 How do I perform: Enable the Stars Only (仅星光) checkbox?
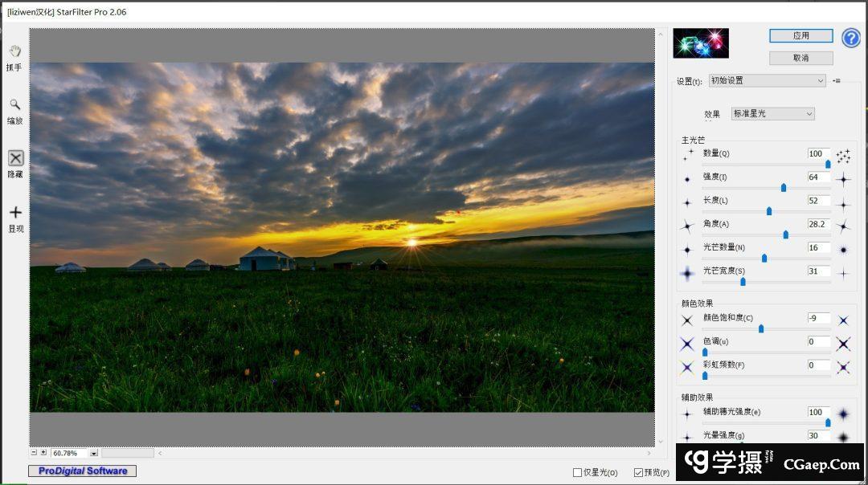coord(577,473)
